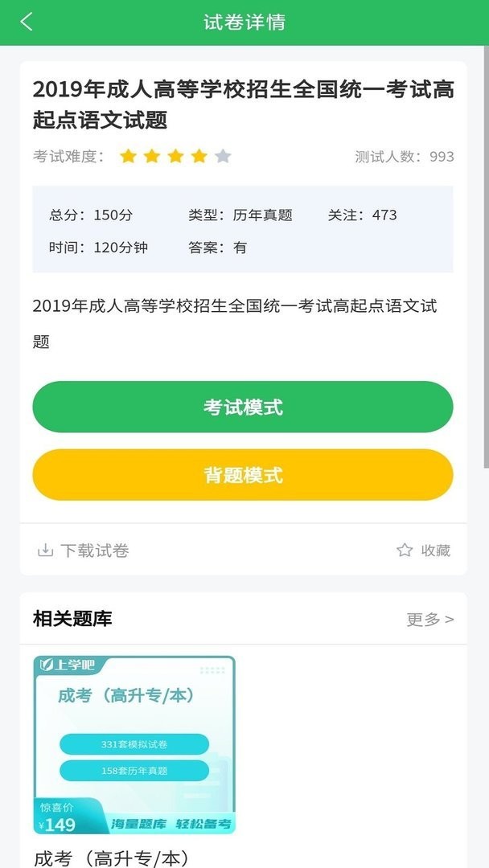Tap the back arrow in the title bar
The height and width of the screenshot is (868, 489).
[x=27, y=22]
